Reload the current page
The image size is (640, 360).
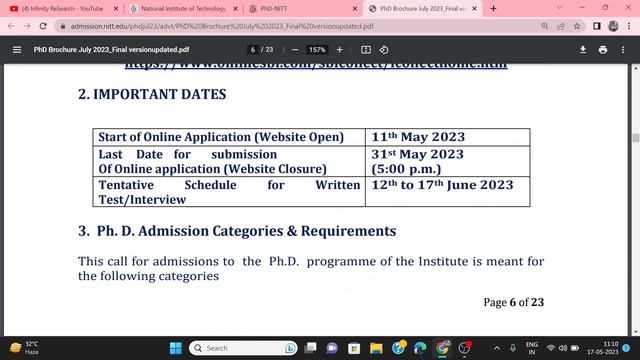[43, 26]
